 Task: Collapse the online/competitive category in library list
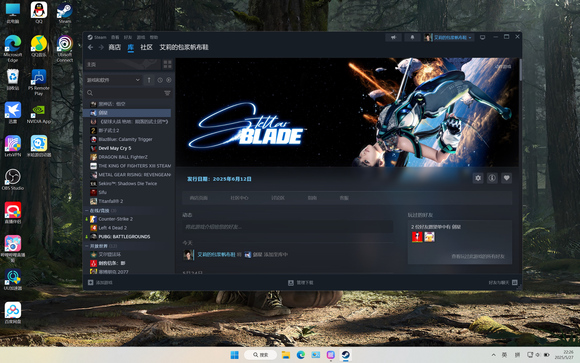87,211
